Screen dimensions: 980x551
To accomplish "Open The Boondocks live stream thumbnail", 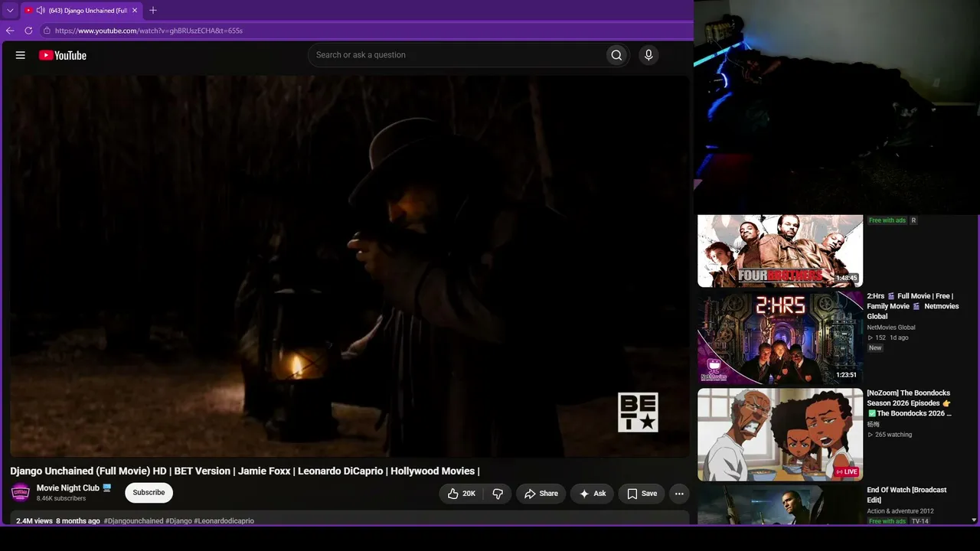I will pyautogui.click(x=780, y=435).
